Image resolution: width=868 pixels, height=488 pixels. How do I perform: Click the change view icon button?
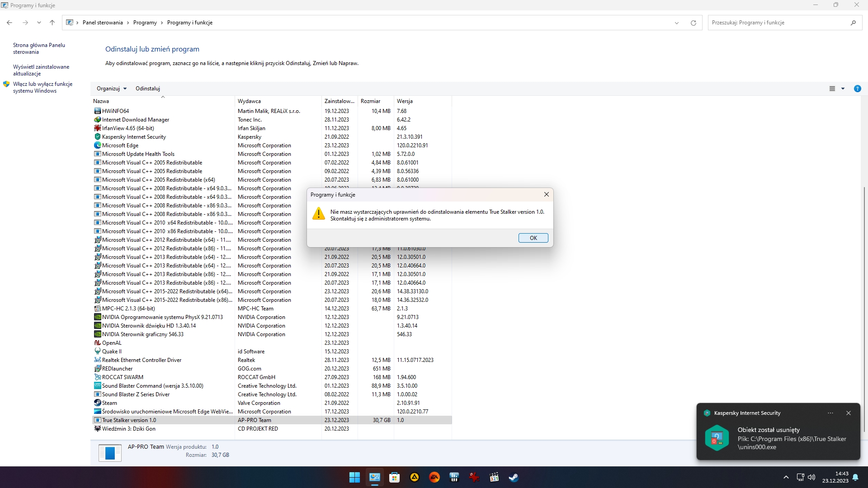click(832, 89)
